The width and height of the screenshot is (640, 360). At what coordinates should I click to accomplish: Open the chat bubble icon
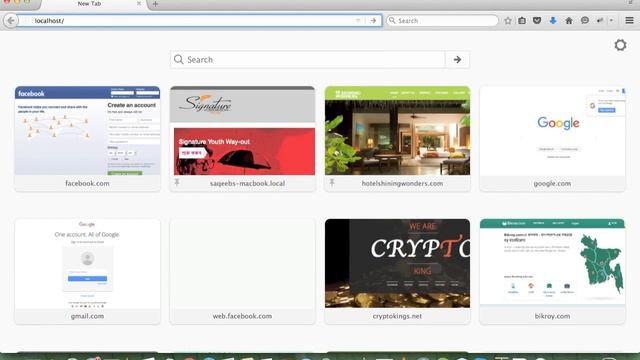point(584,20)
